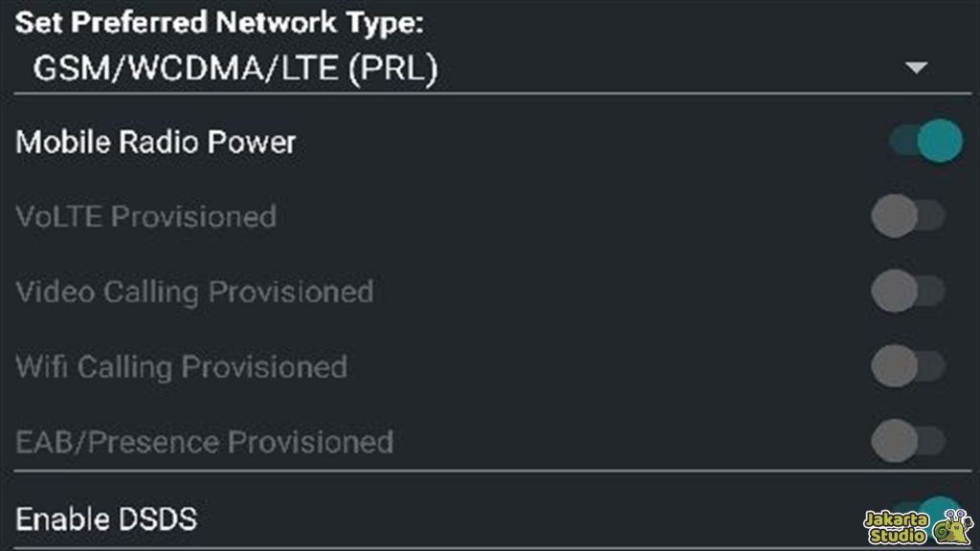Open the GSM/WCDMA/LTE (PRL) selector
The image size is (980, 551).
click(x=235, y=69)
